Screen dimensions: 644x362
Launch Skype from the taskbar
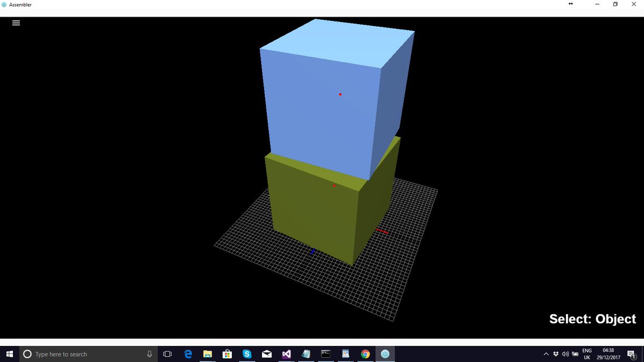247,354
